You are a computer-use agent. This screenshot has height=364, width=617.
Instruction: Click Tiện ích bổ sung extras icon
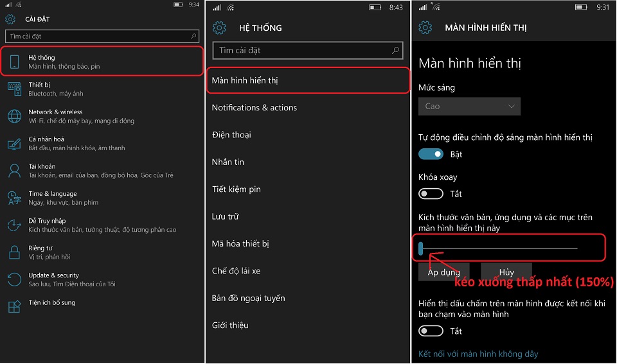15,307
